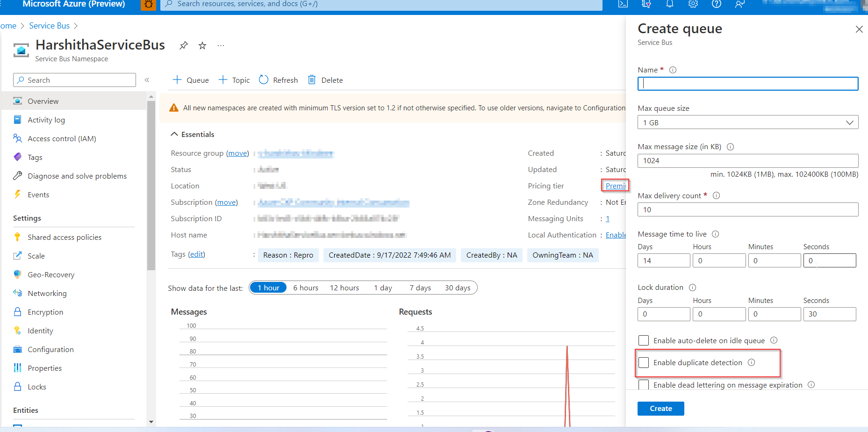
Task: Select 30 days data range
Action: (458, 288)
